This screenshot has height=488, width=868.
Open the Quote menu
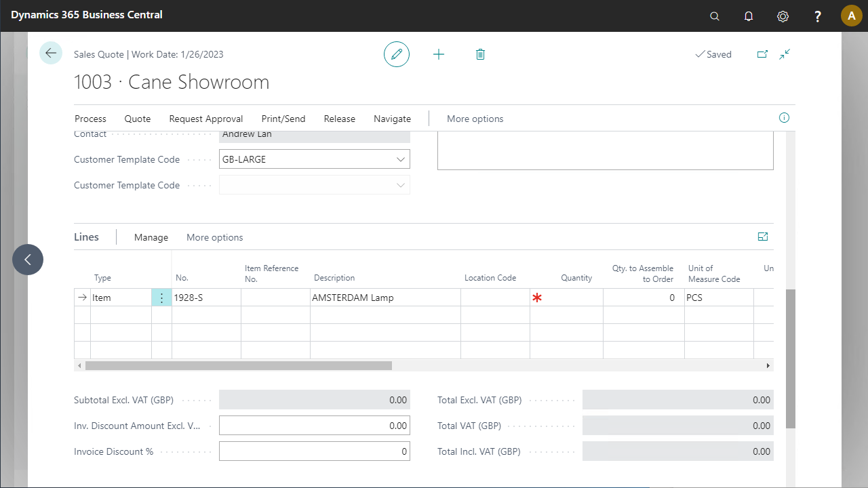[x=138, y=119]
